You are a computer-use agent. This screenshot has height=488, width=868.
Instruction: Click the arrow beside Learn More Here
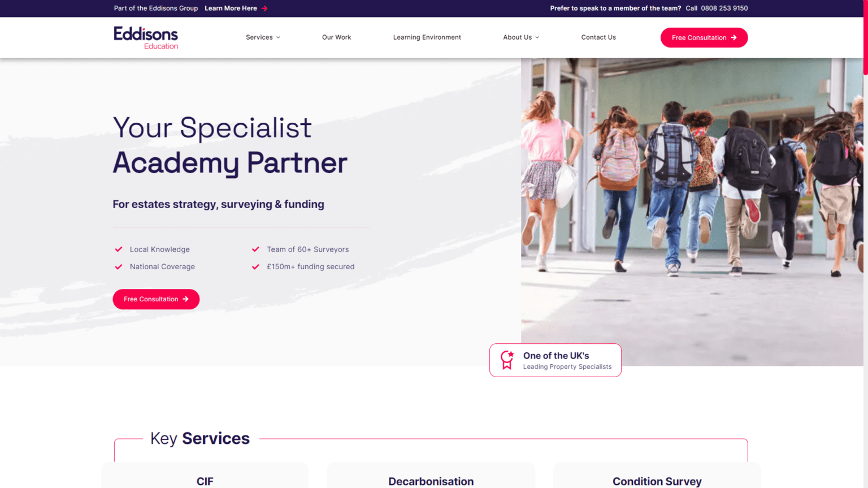click(x=264, y=8)
